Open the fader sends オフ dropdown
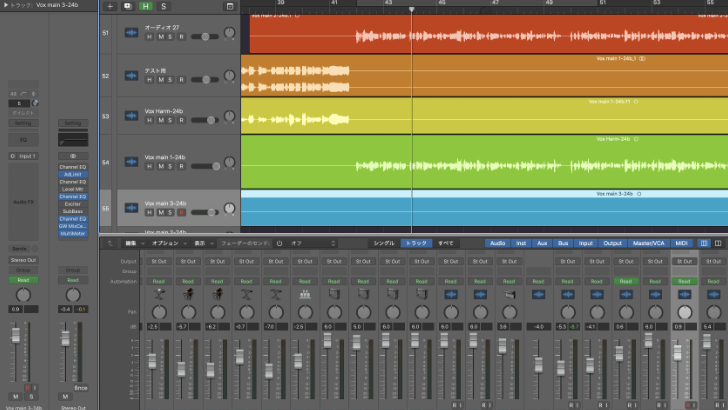The width and height of the screenshot is (728, 410). coord(312,243)
